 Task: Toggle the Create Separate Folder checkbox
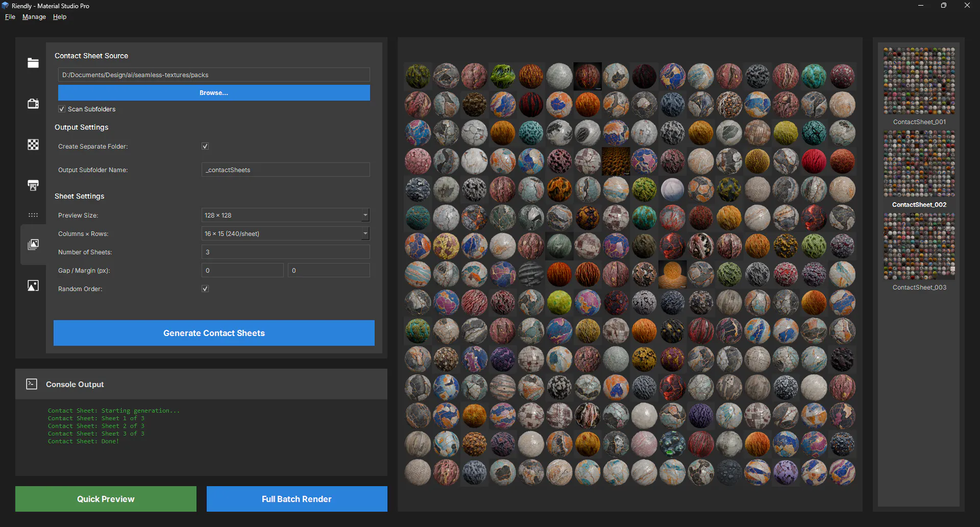205,147
